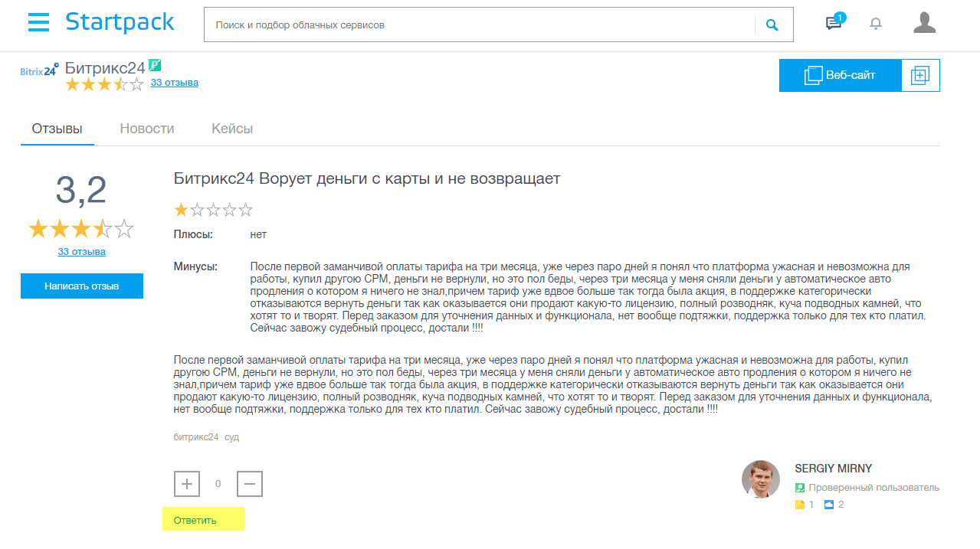The height and width of the screenshot is (549, 980).
Task: Open the суд tag
Action: tap(232, 437)
